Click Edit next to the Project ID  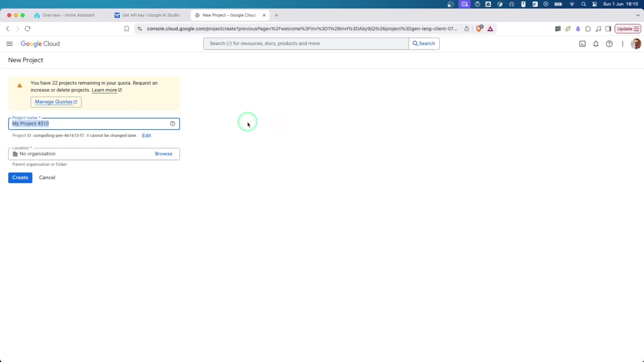click(147, 135)
